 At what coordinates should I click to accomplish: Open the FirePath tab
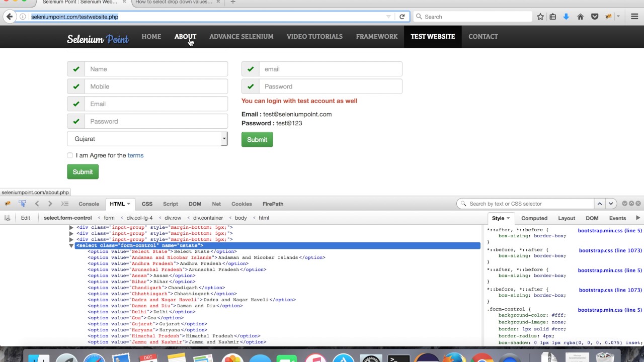(273, 204)
